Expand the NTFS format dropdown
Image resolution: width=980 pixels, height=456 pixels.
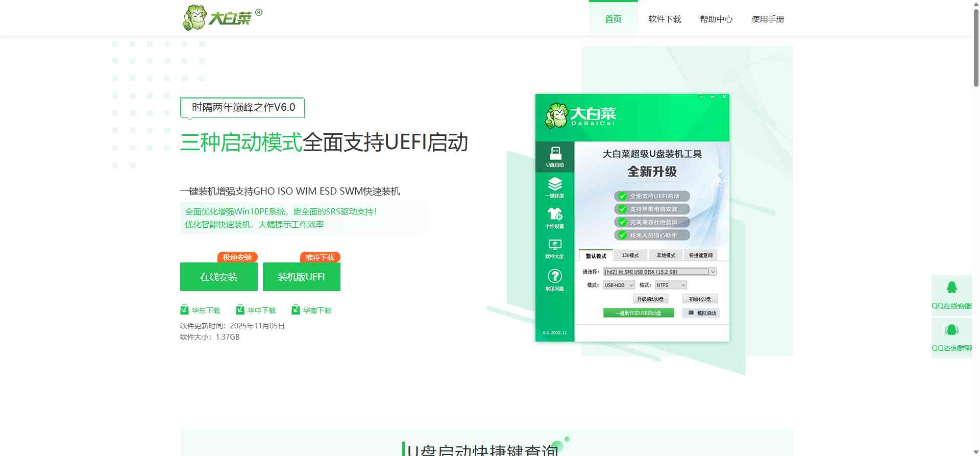coord(683,285)
